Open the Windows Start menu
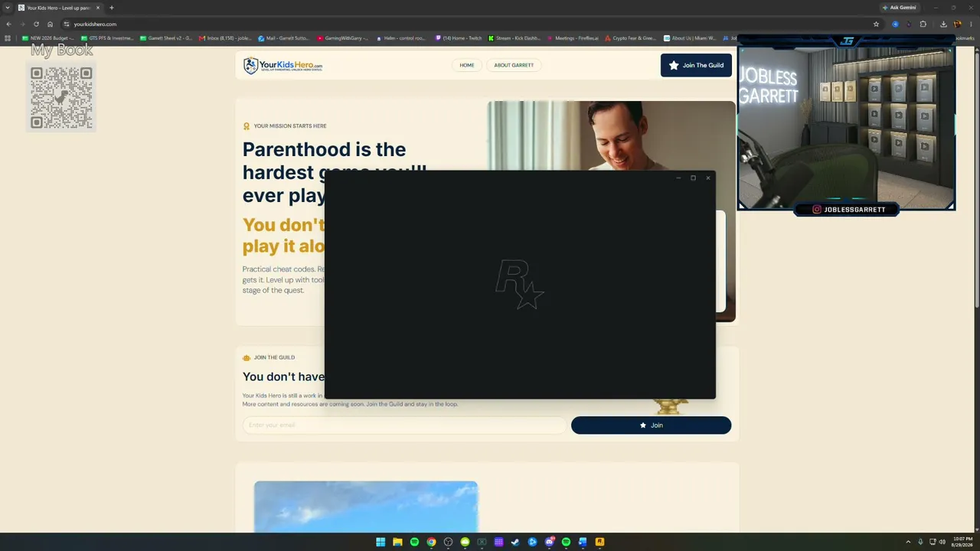The height and width of the screenshot is (551, 980). [381, 542]
